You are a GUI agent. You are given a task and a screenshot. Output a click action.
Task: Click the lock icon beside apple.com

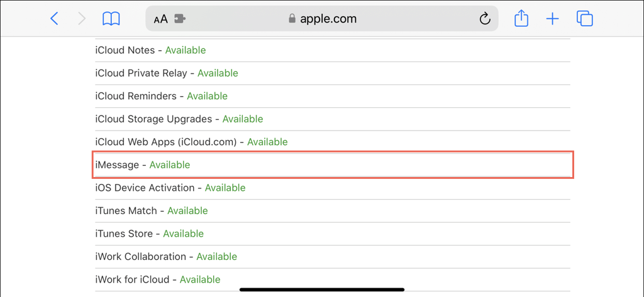click(292, 18)
